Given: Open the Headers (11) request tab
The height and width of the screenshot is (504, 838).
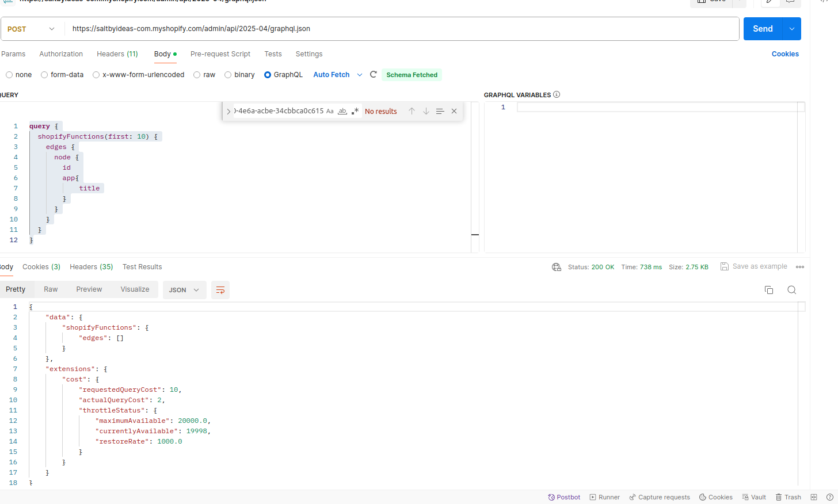Looking at the screenshot, I should click(117, 54).
